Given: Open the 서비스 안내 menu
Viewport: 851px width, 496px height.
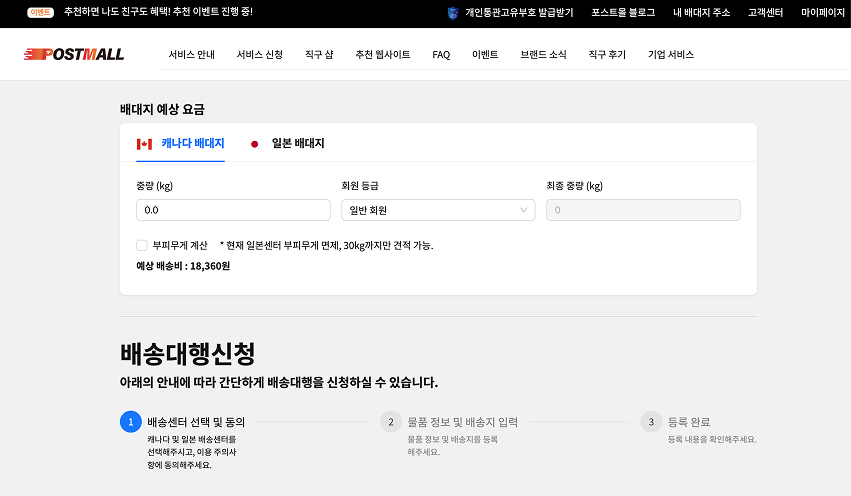Looking at the screenshot, I should point(191,55).
